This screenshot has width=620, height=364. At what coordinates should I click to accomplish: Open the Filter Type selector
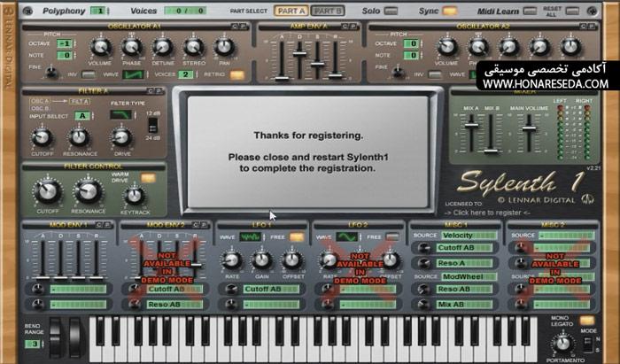coord(121,115)
